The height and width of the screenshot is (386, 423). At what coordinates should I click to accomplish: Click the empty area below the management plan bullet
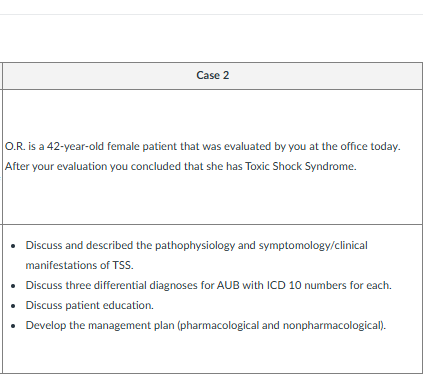coord(213,352)
